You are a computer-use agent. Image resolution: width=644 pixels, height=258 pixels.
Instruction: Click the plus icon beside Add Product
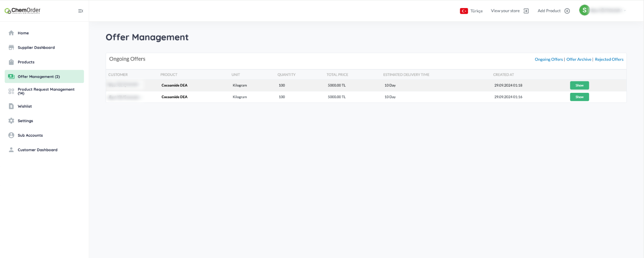point(567,11)
